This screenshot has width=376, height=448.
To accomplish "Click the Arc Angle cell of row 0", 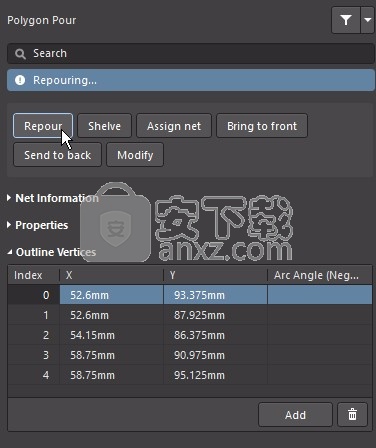I will [x=320, y=295].
